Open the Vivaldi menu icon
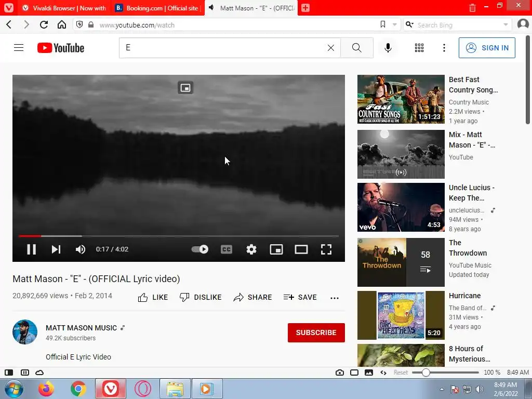 (8, 7)
